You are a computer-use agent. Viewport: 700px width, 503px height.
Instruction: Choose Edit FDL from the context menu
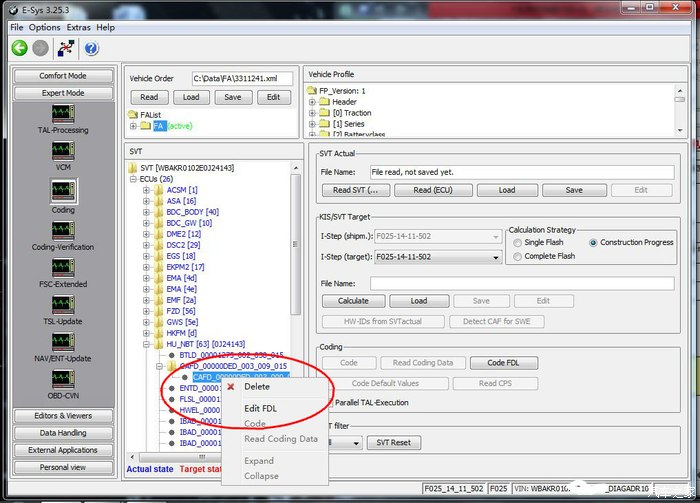[x=260, y=408]
